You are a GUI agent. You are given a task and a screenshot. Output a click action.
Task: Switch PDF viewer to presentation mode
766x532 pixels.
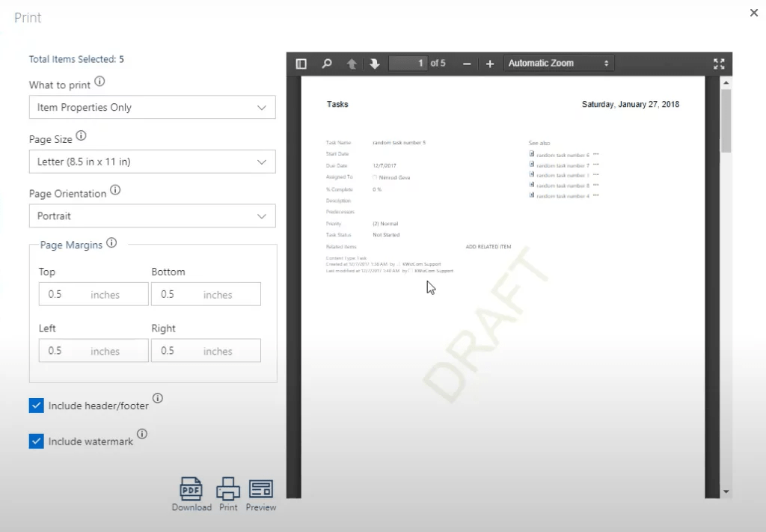click(719, 64)
